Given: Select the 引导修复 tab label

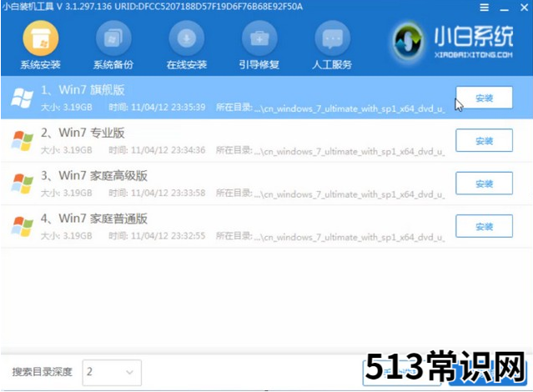Looking at the screenshot, I should [259, 65].
